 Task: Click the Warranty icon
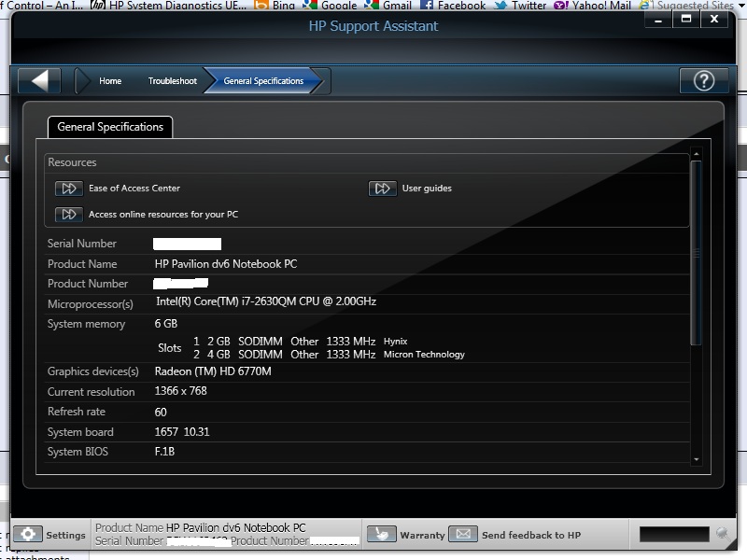click(x=381, y=534)
